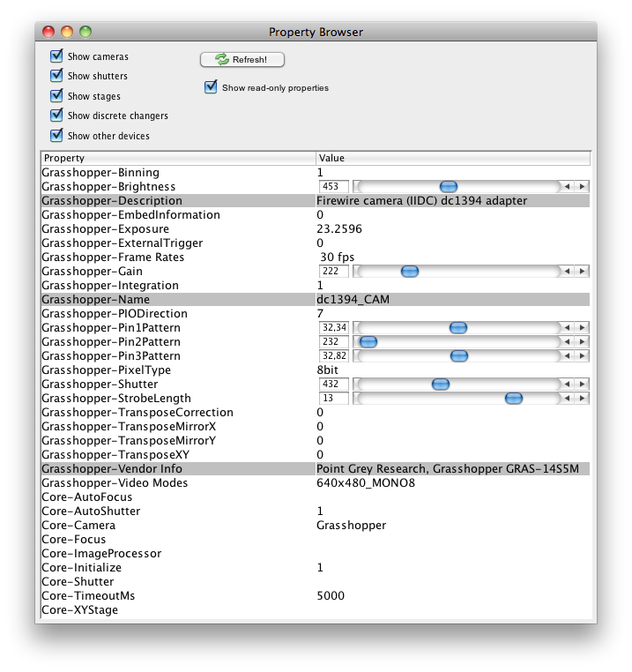
Task: Click the Refresh! button
Action: (x=242, y=60)
